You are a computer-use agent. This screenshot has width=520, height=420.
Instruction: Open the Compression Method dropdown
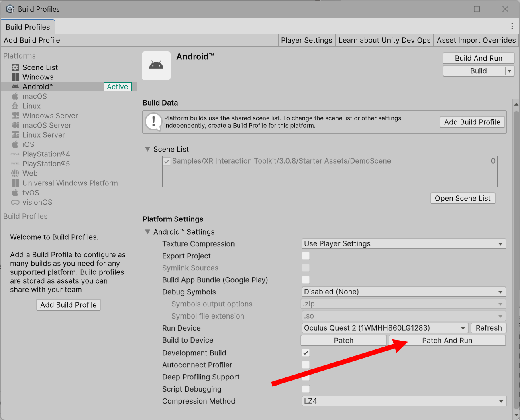coord(404,401)
